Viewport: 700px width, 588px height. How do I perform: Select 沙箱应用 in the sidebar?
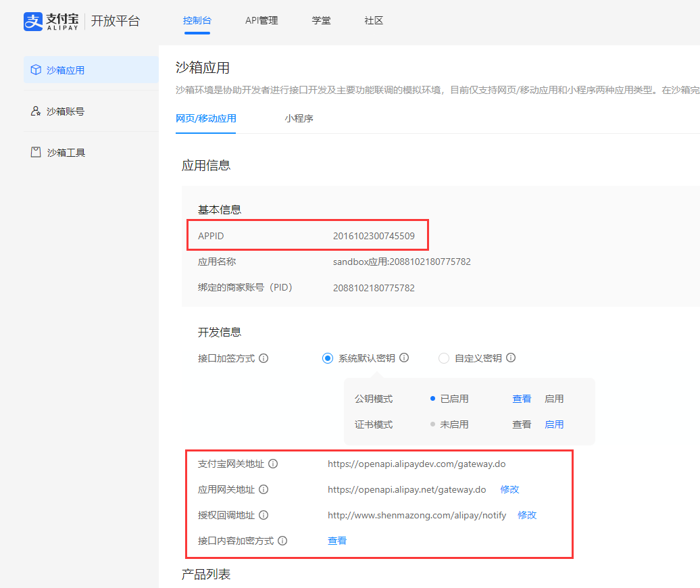pos(91,70)
